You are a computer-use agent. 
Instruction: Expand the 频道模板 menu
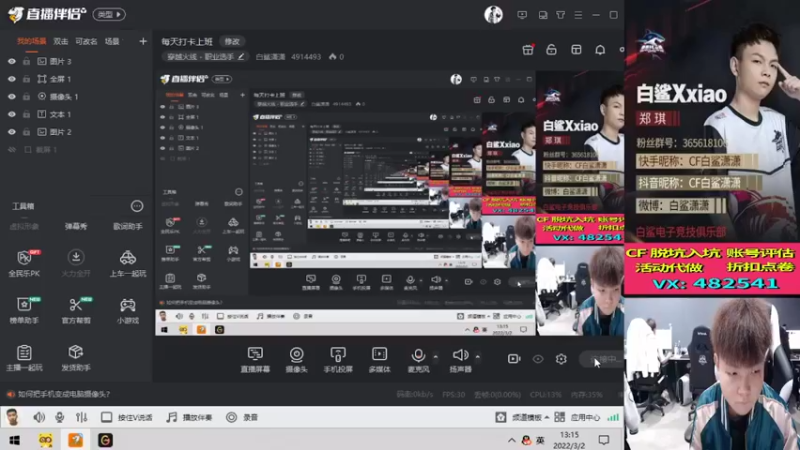(530, 417)
